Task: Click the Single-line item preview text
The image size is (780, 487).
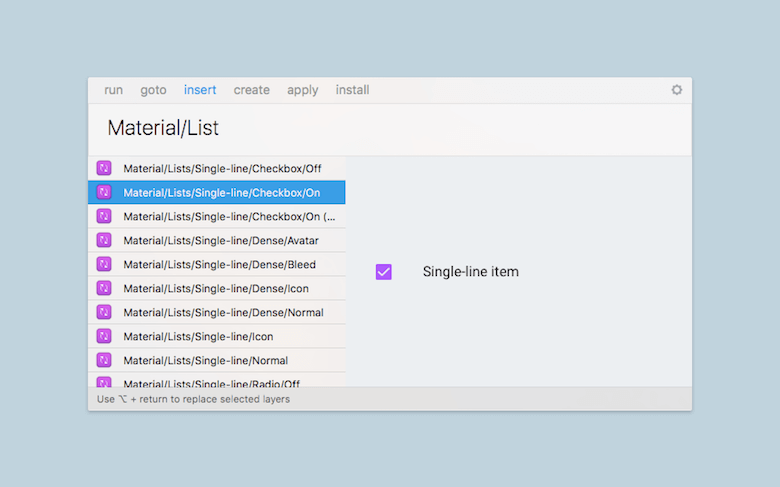Action: pos(471,271)
